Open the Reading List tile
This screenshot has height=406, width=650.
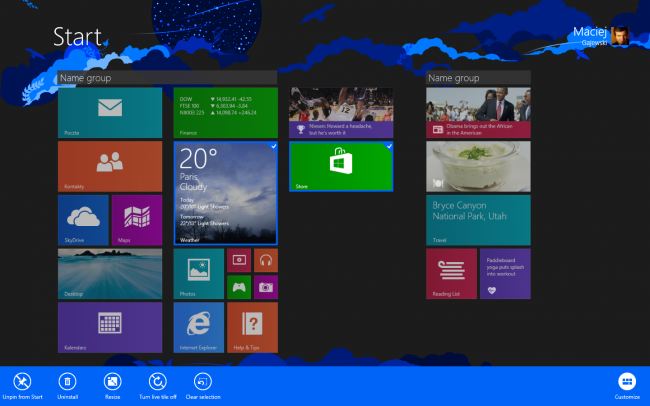coord(451,274)
